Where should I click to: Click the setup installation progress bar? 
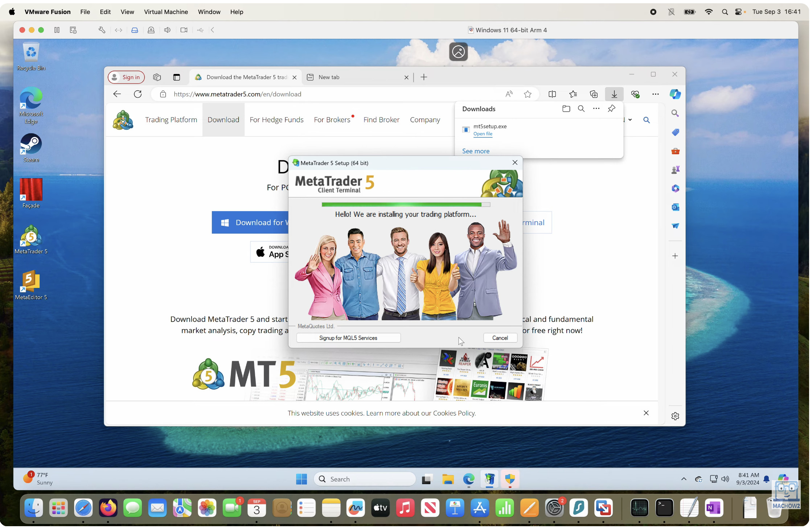[407, 205]
